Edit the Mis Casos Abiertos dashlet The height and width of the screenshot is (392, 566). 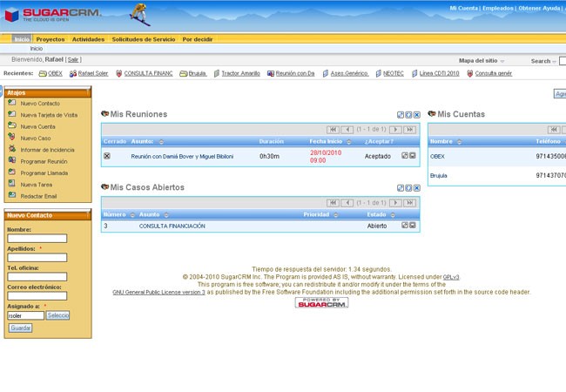coord(401,188)
